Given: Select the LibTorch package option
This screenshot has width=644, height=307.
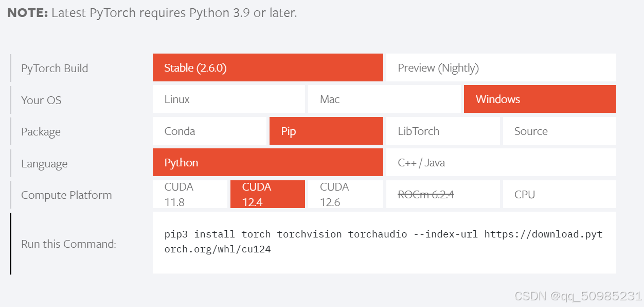Looking at the screenshot, I should (443, 131).
